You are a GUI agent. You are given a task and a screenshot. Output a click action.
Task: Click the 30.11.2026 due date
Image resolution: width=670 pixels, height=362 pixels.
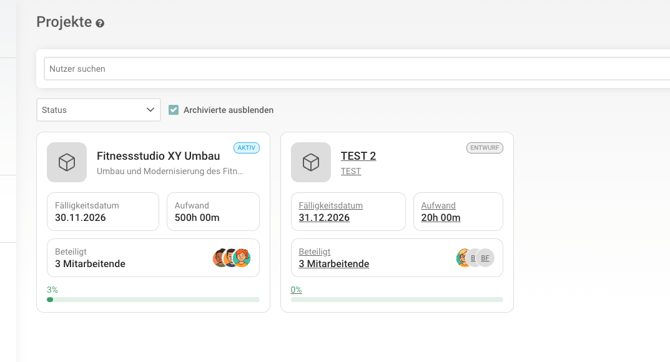pyautogui.click(x=80, y=218)
